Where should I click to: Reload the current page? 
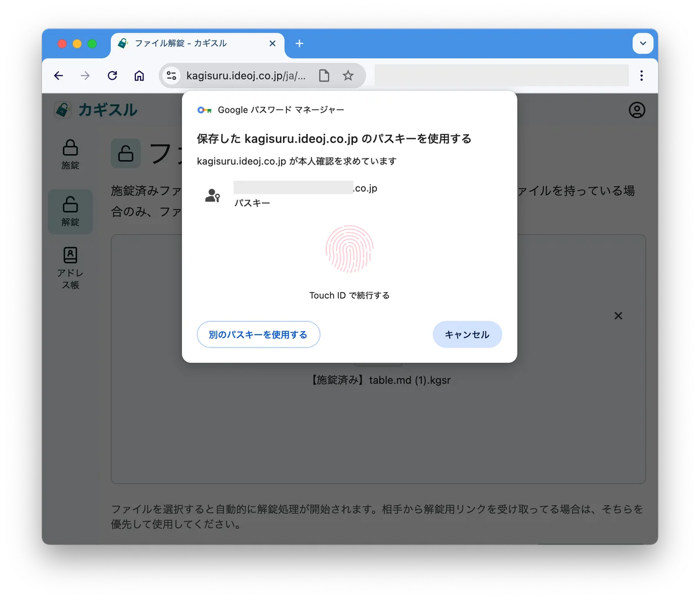click(113, 76)
